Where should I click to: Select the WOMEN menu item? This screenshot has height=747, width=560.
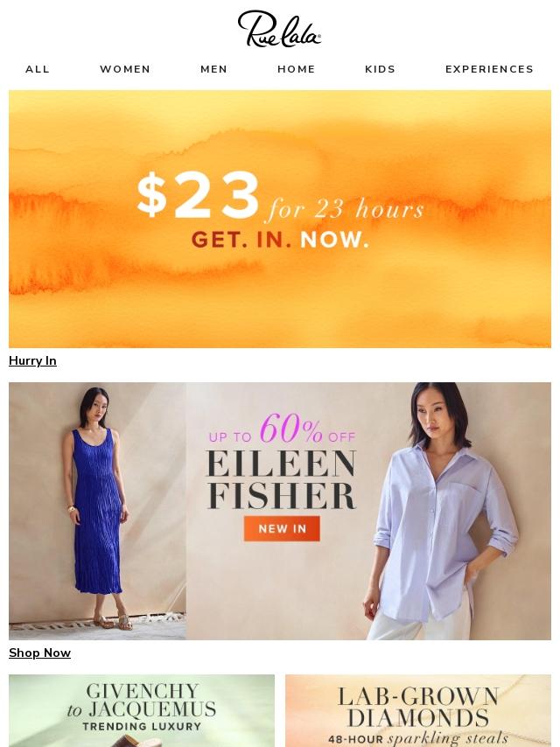tap(125, 69)
